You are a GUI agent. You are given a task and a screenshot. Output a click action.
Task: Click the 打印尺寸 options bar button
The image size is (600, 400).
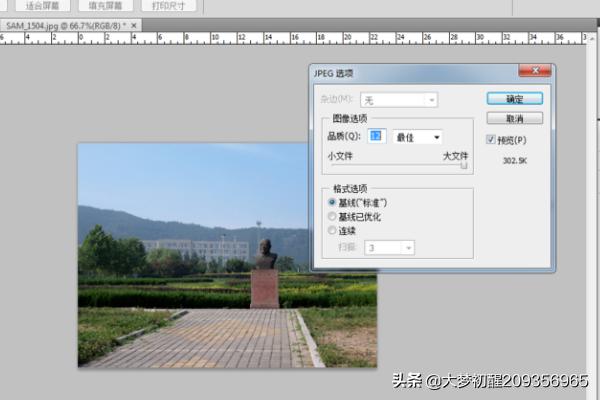tap(168, 5)
